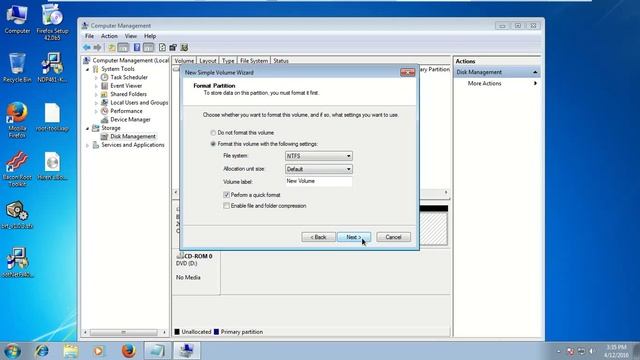This screenshot has width=640, height=360.
Task: Click the Up one level folder toolbar icon
Action: point(111,47)
